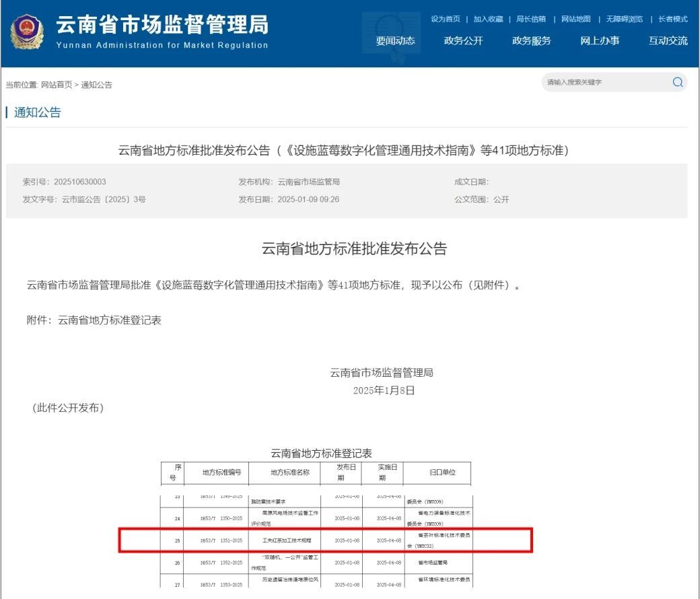The width and height of the screenshot is (700, 599).
Task: Open the 网站地图 site map
Action: 575,19
